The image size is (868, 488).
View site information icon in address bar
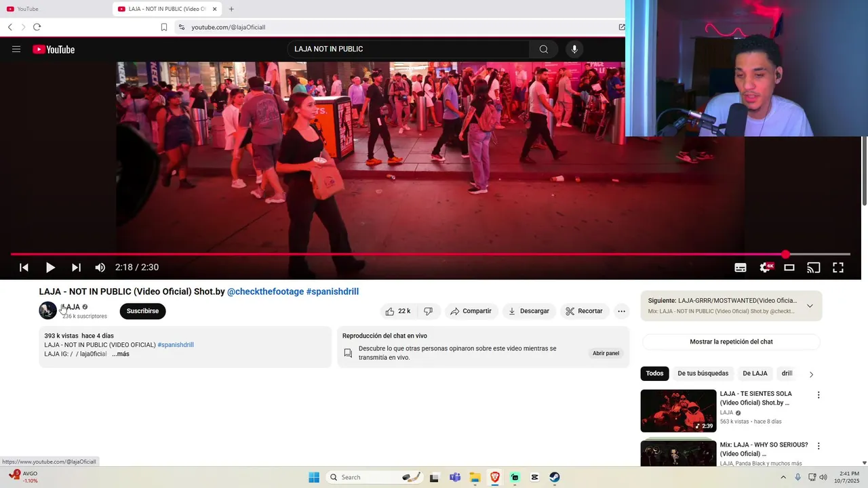181,27
